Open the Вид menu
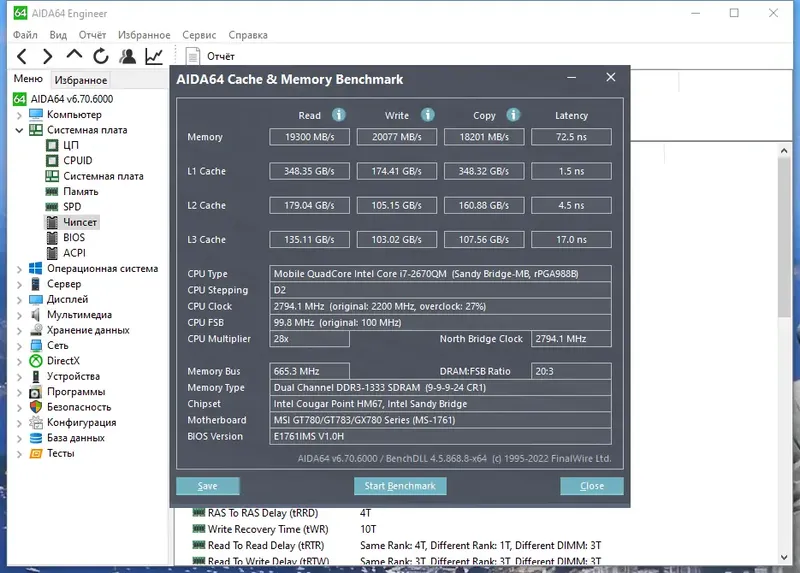This screenshot has height=573, width=800. (x=58, y=35)
